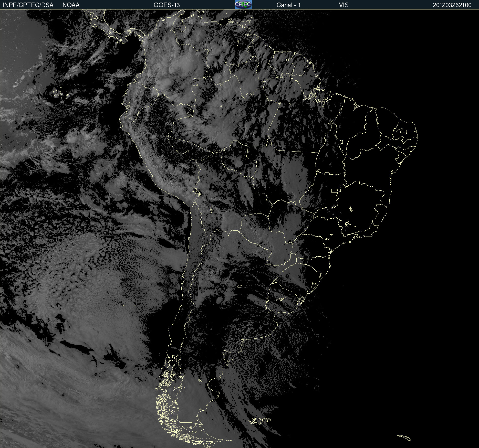Screen dimensions: 479x448
Task: Click the NOAA label in header
Action: 71,5
